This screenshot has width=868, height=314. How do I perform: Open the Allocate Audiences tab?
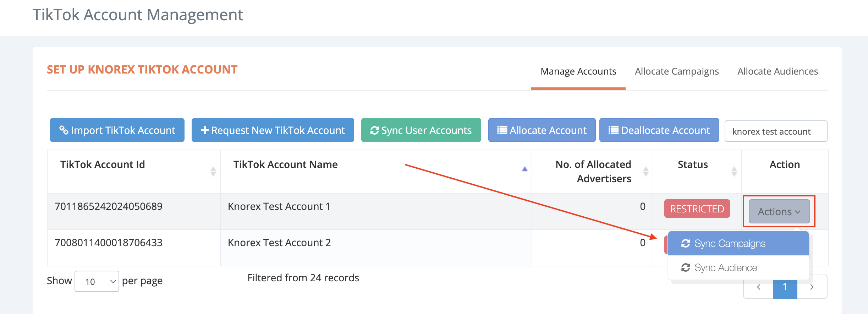[778, 71]
